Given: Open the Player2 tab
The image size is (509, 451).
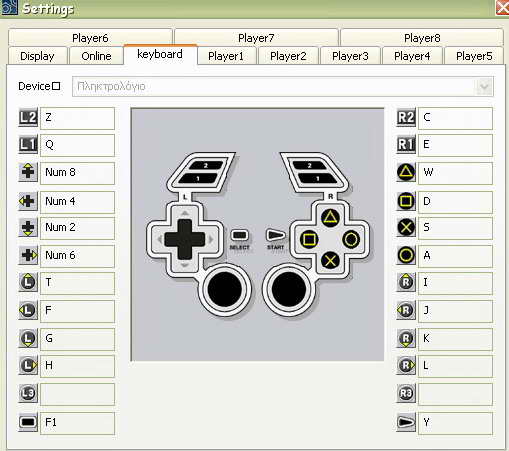Looking at the screenshot, I should [288, 56].
